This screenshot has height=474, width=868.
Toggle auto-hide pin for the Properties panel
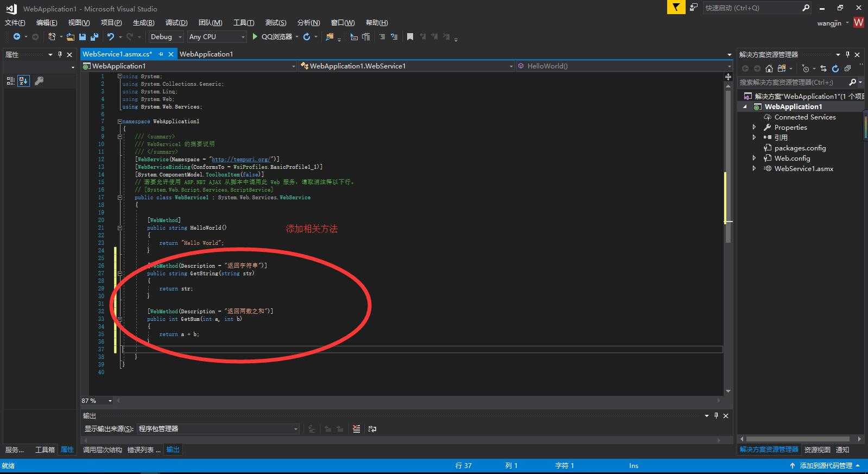point(60,54)
